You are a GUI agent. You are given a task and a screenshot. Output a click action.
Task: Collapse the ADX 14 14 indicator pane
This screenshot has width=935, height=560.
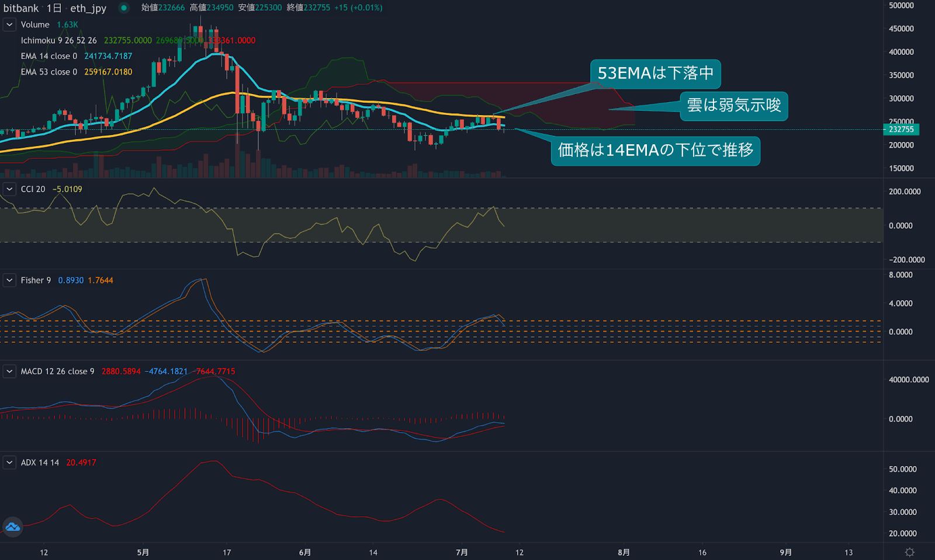point(9,462)
